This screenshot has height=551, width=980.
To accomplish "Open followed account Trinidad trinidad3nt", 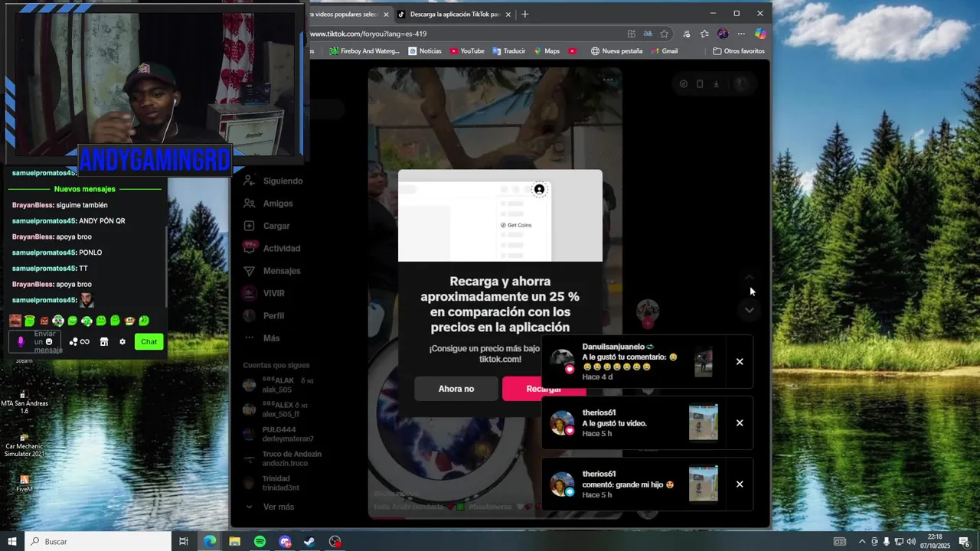I will click(271, 483).
